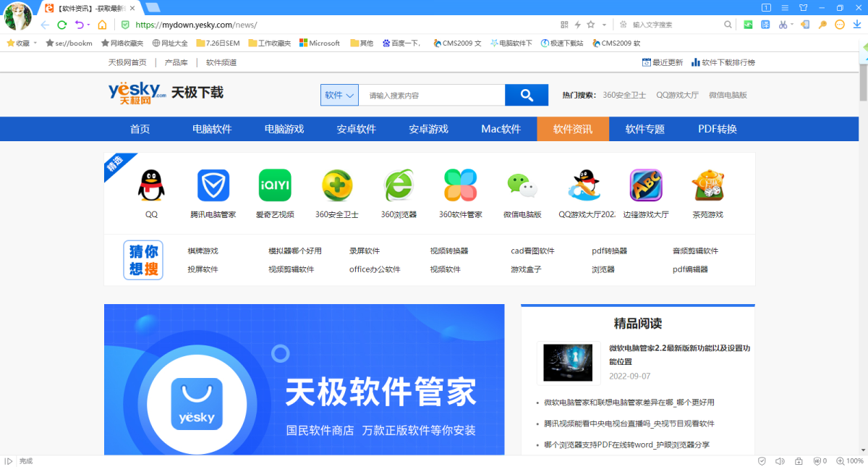Viewport: 868px width, 467px height.
Task: Expand the 软件 search category dropdown
Action: click(340, 95)
